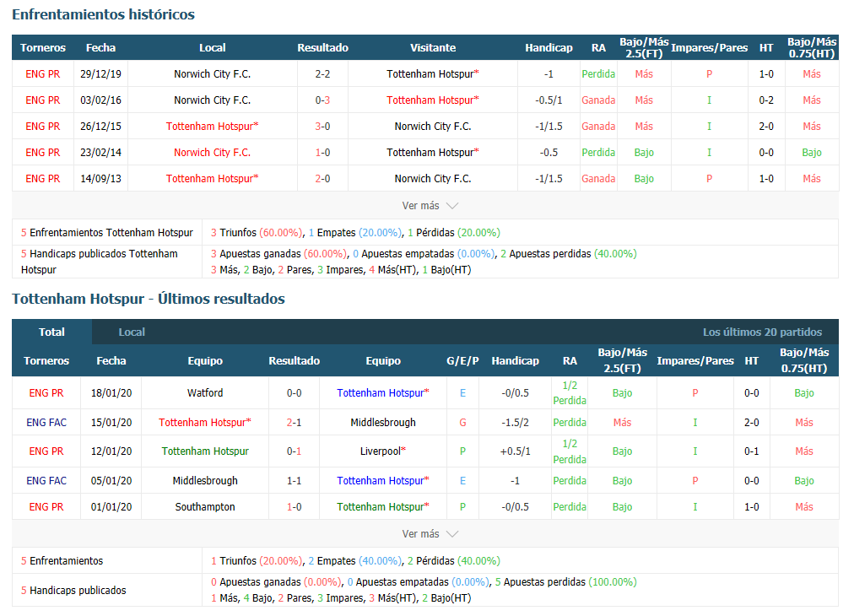Click handicap value +0.5/1 in Liverpool row

515,451
